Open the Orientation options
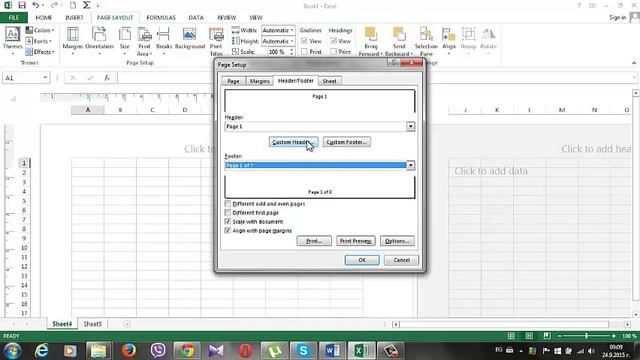Screen dimensions: 640x360 coord(100,41)
